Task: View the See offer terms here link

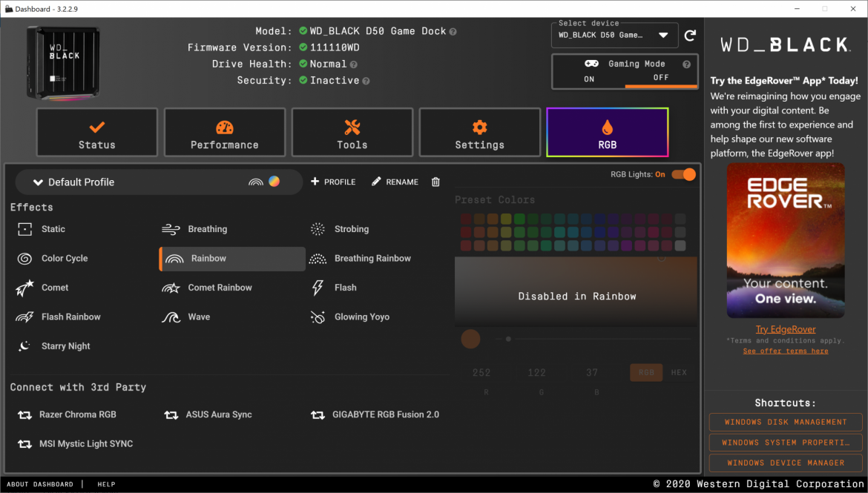Action: 786,351
